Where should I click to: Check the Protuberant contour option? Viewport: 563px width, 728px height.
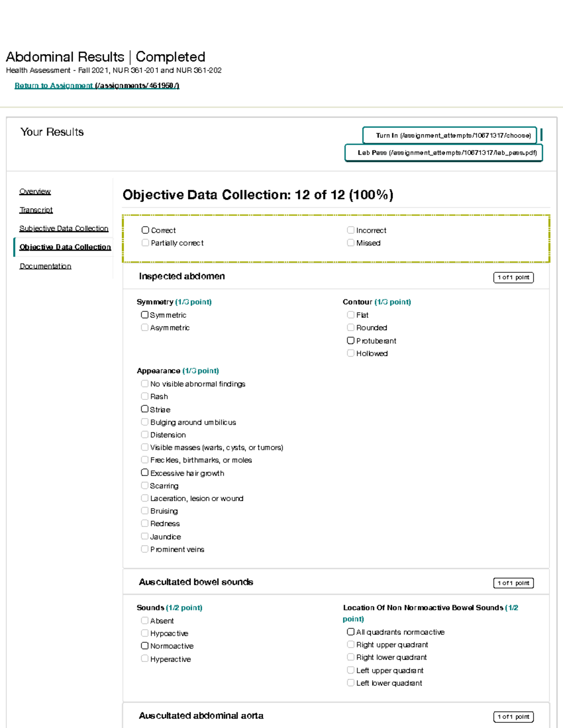pos(350,340)
